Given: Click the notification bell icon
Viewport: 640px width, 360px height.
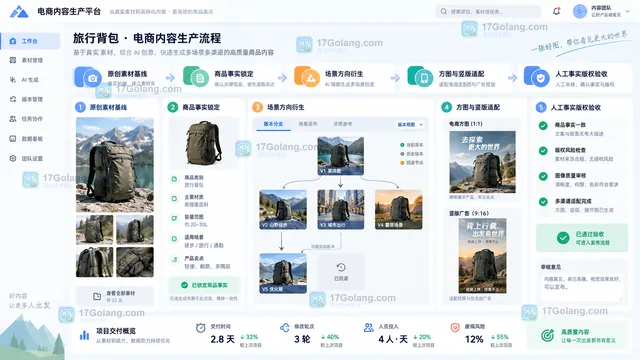Looking at the screenshot, I should pos(556,11).
